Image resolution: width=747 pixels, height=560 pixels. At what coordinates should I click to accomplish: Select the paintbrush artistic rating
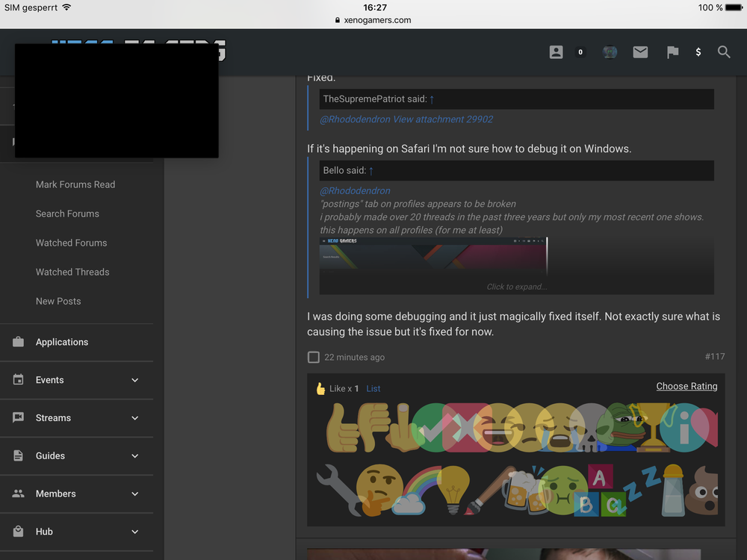[489, 490]
